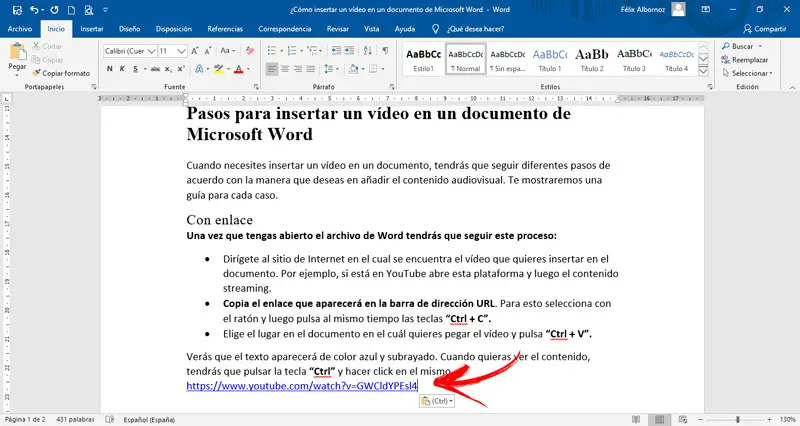
Task: Click the sort A-Z icon
Action: [x=368, y=51]
